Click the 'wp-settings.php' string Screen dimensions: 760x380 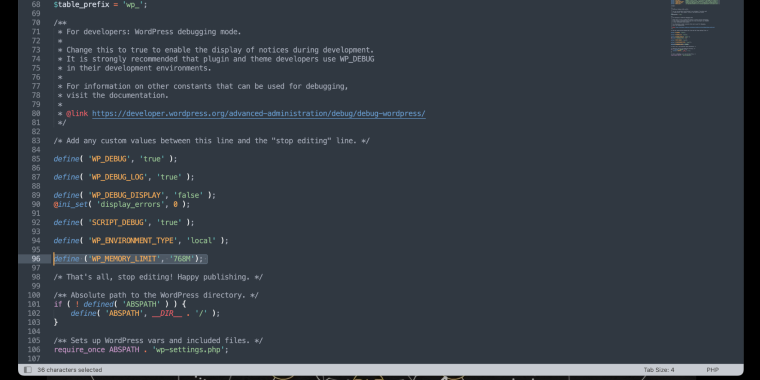tap(188, 350)
